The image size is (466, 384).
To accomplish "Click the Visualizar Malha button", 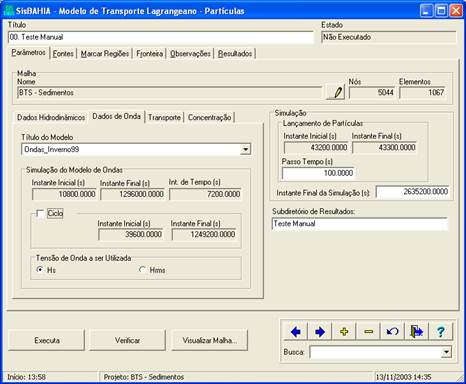I will pos(210,340).
